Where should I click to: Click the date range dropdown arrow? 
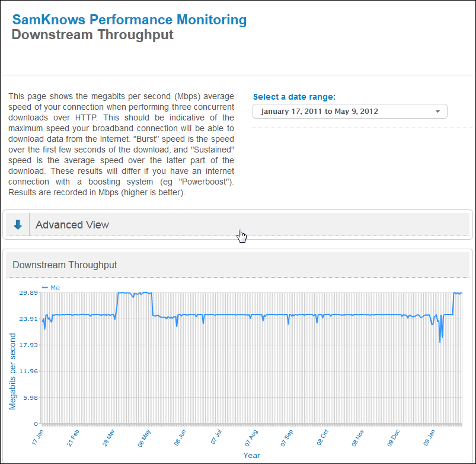(x=437, y=112)
